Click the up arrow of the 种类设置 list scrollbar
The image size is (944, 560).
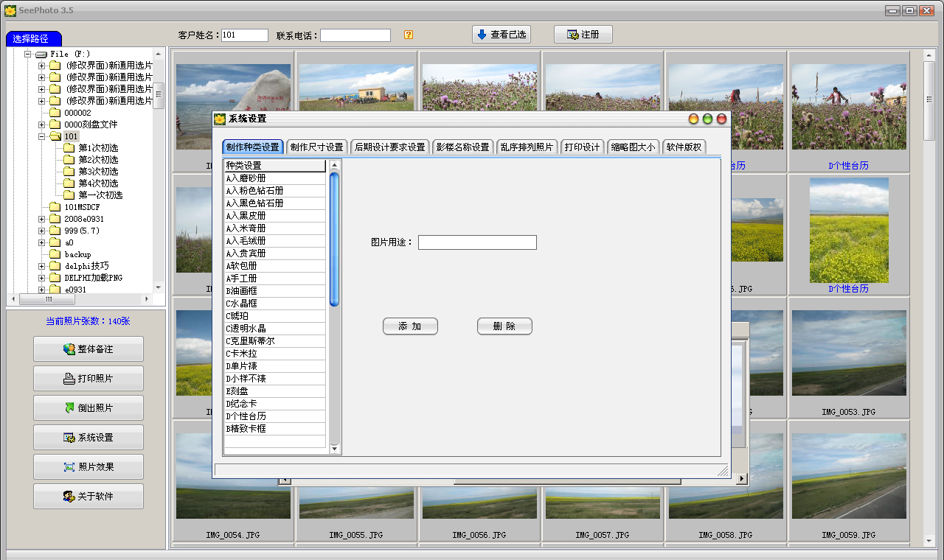[334, 165]
